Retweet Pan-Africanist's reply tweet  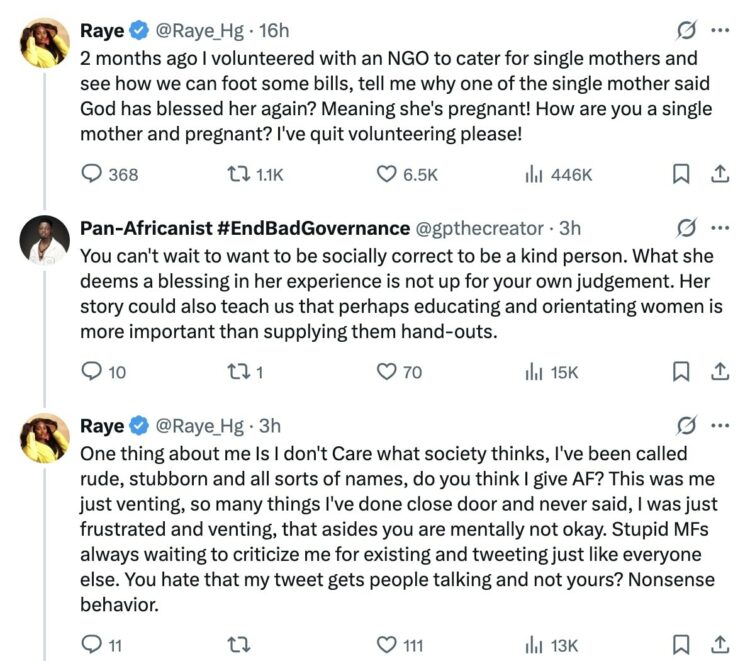(x=240, y=372)
